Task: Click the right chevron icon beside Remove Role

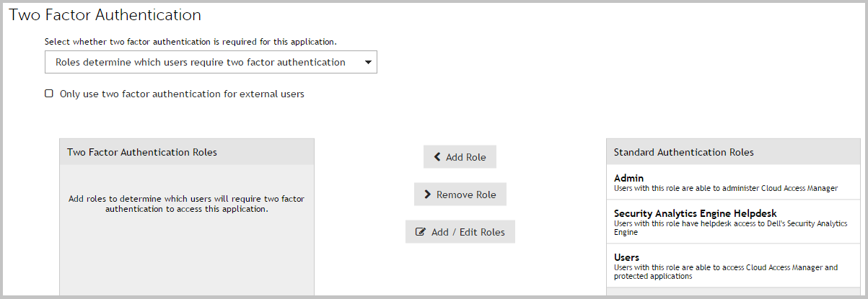Action: pos(427,195)
